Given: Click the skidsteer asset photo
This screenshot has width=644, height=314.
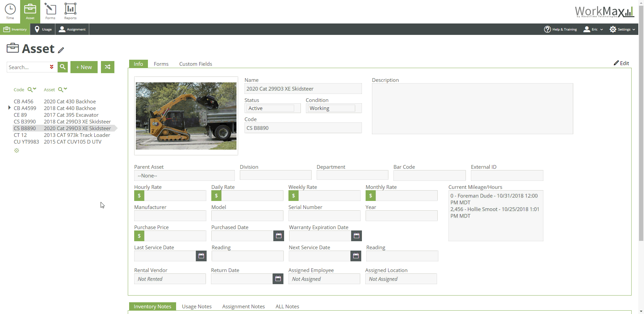Looking at the screenshot, I should pos(186,116).
